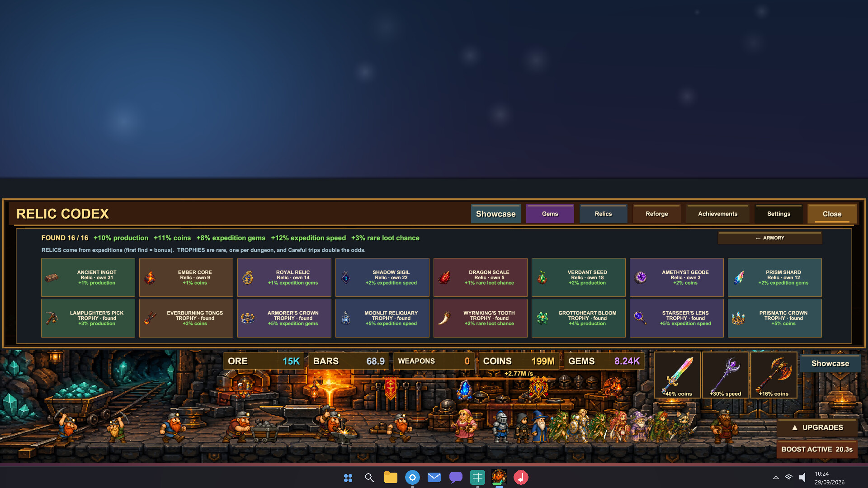
Task: Click the Boost Active timer button
Action: click(x=817, y=449)
